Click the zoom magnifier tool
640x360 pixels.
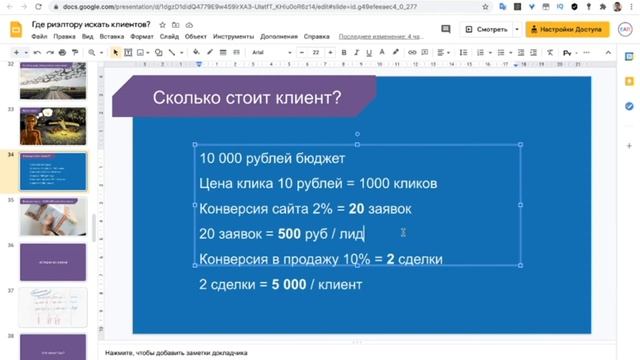point(92,53)
